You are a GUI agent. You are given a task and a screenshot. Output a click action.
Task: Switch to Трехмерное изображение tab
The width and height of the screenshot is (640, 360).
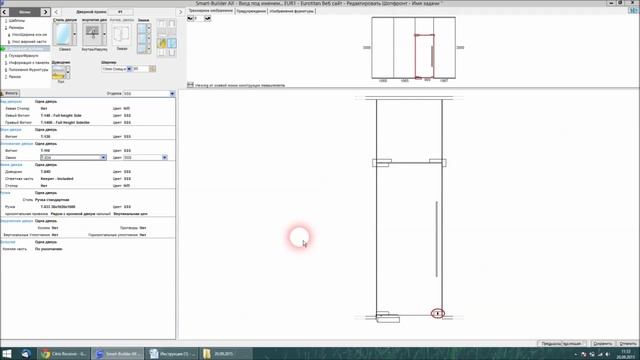[210, 11]
